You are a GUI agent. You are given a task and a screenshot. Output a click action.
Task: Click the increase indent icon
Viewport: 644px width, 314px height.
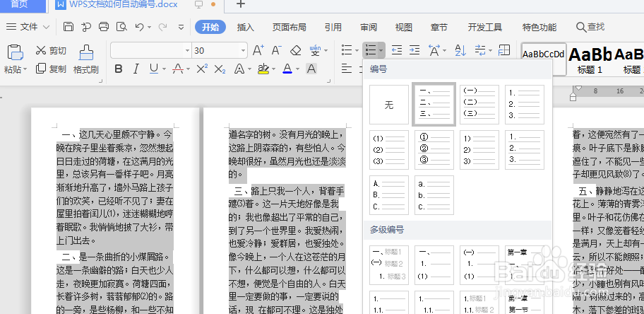coord(415,51)
